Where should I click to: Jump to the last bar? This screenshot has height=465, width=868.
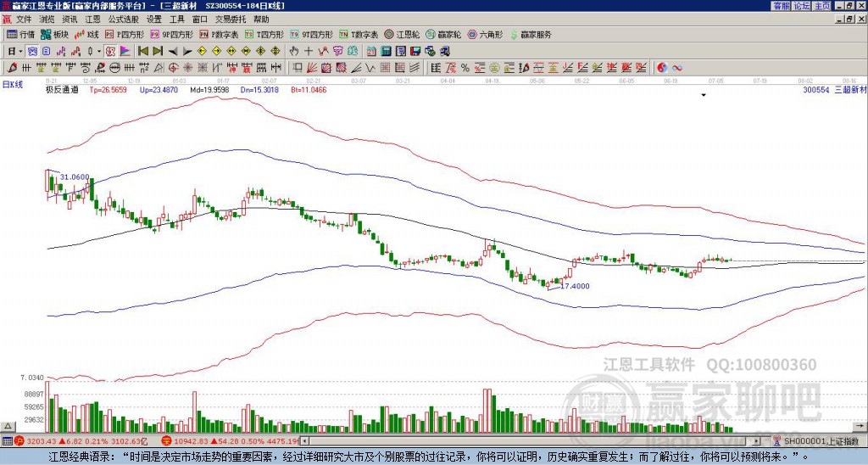pos(158,52)
